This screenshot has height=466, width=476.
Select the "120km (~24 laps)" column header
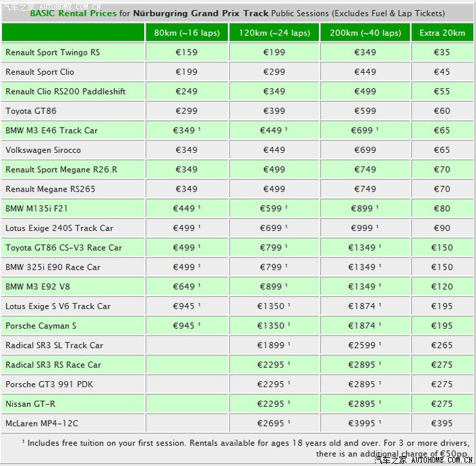[273, 33]
